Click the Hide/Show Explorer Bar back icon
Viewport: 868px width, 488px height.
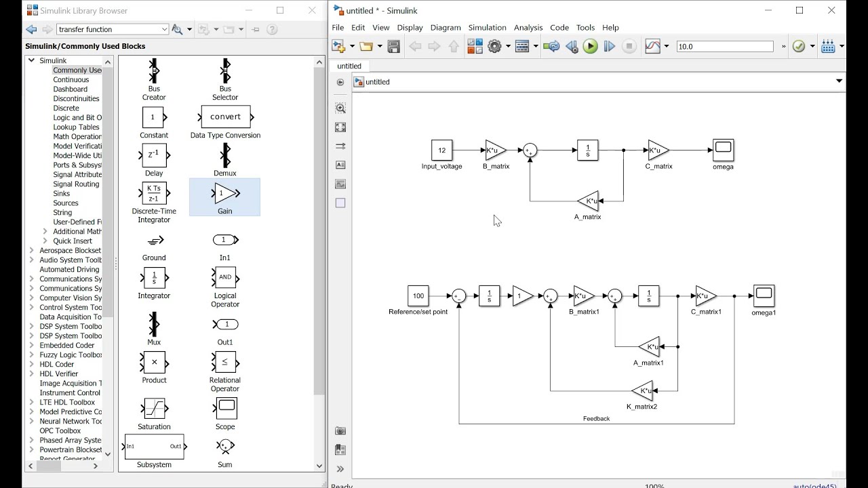(x=340, y=82)
